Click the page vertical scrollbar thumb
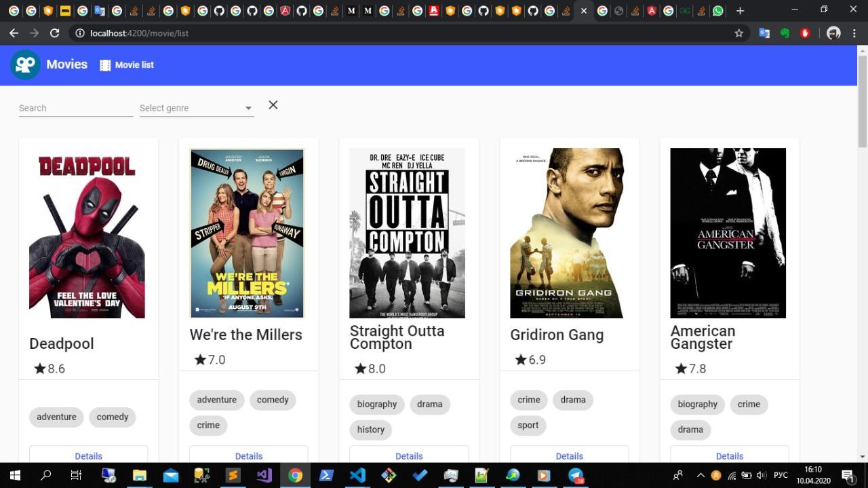 pyautogui.click(x=863, y=102)
